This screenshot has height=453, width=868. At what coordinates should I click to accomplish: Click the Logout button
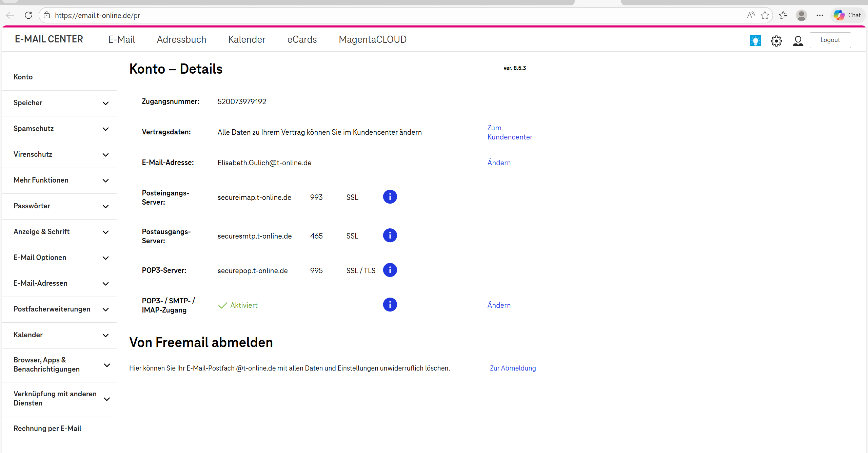click(830, 40)
